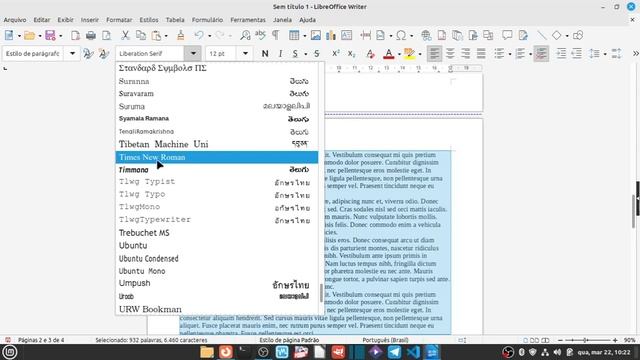The width and height of the screenshot is (640, 360).
Task: Open the Ajuda menu
Action: click(307, 20)
